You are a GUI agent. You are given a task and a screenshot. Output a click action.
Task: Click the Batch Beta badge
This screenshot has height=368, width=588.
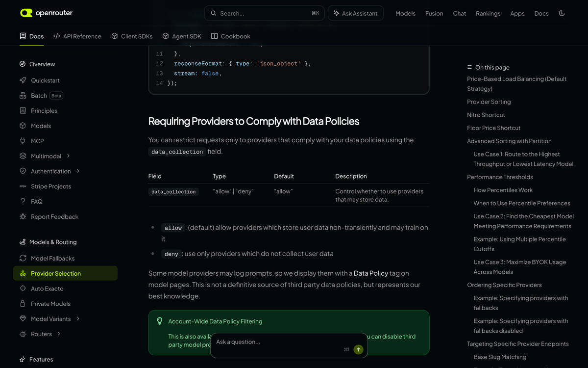point(56,96)
